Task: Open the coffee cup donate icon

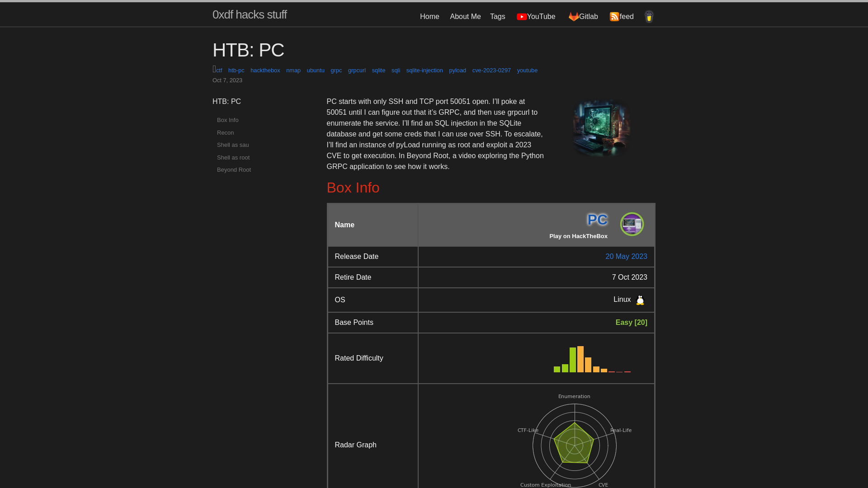Action: [x=649, y=17]
